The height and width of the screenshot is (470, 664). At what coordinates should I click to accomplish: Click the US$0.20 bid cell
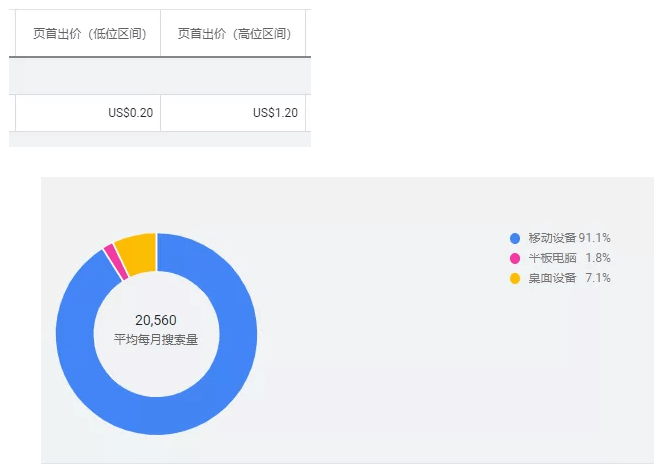[130, 113]
